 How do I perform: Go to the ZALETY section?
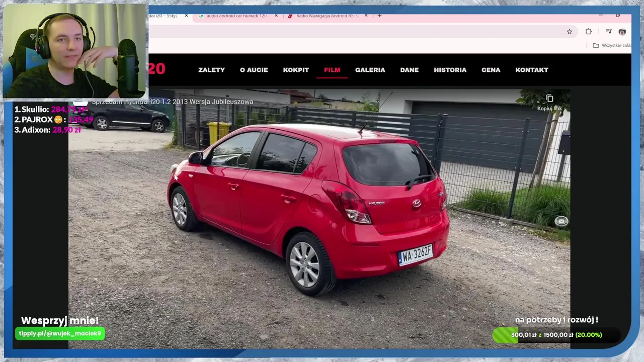click(x=211, y=70)
